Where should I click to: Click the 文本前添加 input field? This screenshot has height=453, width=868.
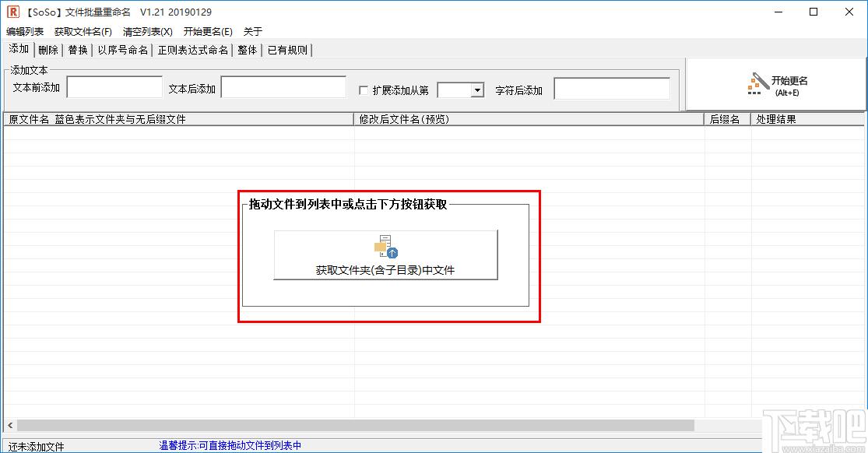pos(114,87)
